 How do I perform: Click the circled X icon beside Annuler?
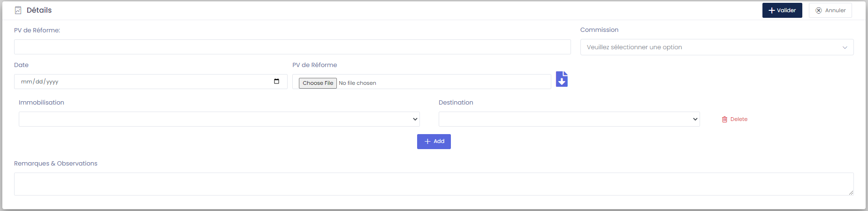(x=819, y=10)
